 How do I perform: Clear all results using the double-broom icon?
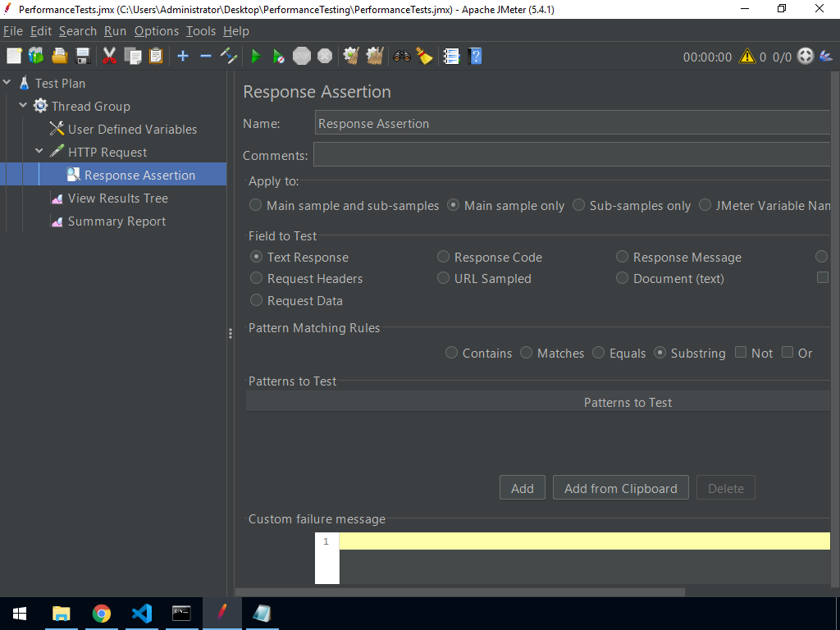coord(374,56)
